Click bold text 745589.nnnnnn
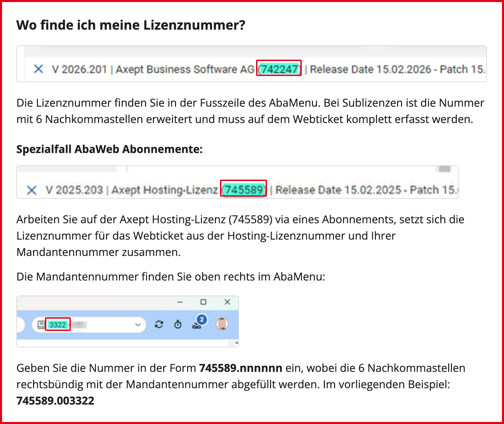The height and width of the screenshot is (424, 504). coord(241,368)
